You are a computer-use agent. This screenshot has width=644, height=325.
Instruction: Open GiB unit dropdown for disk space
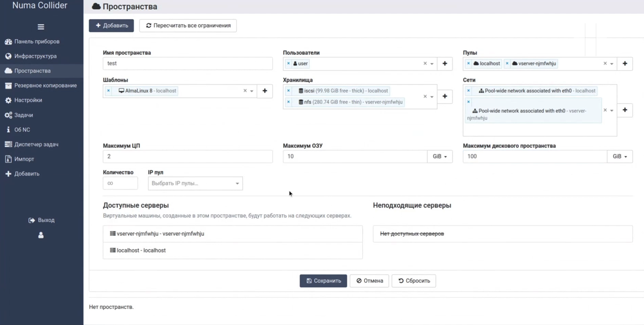tap(619, 157)
